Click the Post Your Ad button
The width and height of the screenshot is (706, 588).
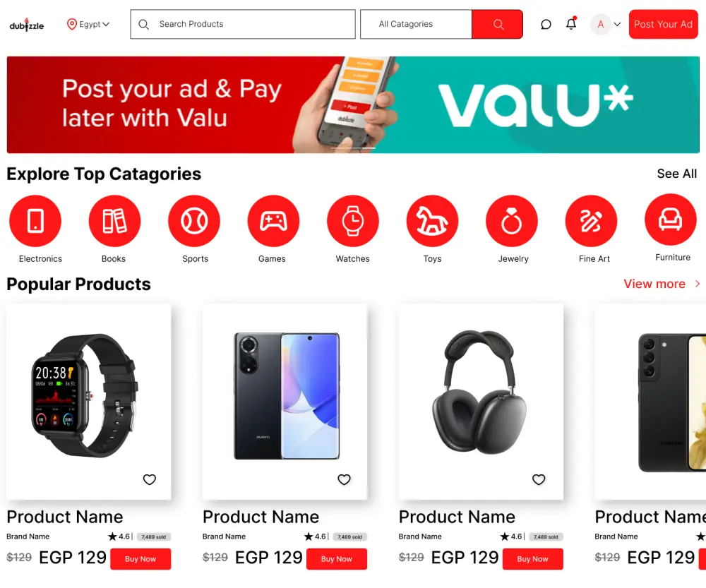point(663,24)
